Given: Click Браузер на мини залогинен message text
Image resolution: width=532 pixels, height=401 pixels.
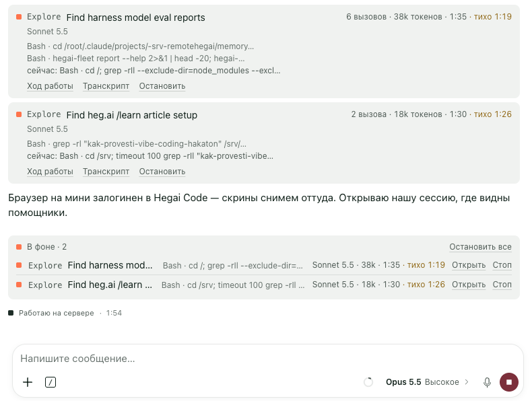Looking at the screenshot, I should (x=259, y=205).
